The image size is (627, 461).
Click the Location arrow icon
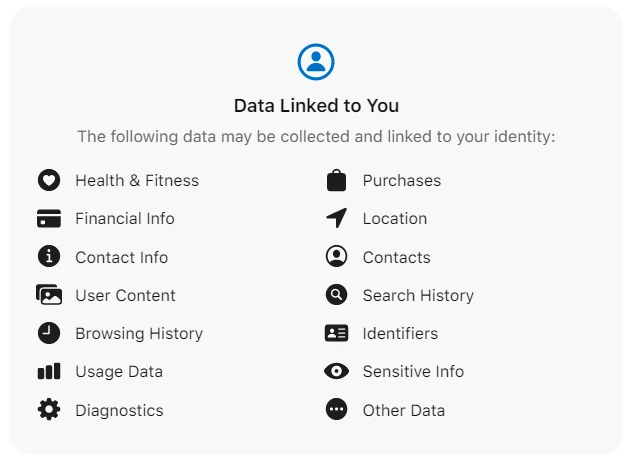[336, 218]
